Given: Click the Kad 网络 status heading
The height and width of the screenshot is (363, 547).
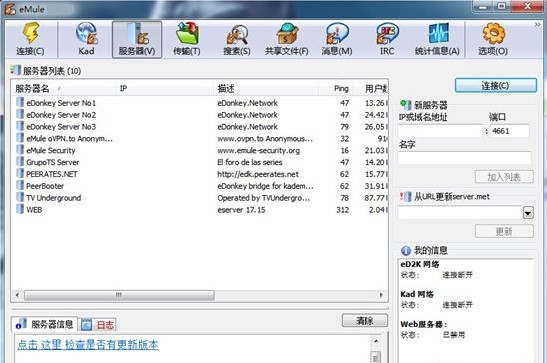Looking at the screenshot, I should [417, 294].
